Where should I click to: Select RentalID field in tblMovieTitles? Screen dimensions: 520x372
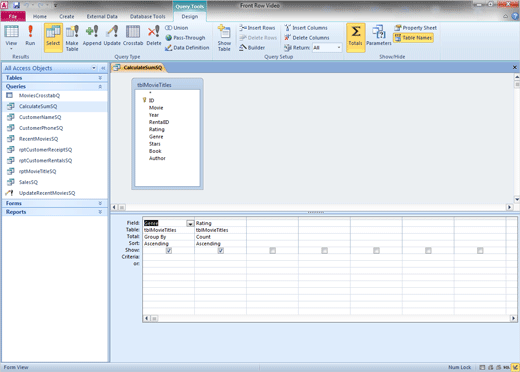pyautogui.click(x=159, y=122)
